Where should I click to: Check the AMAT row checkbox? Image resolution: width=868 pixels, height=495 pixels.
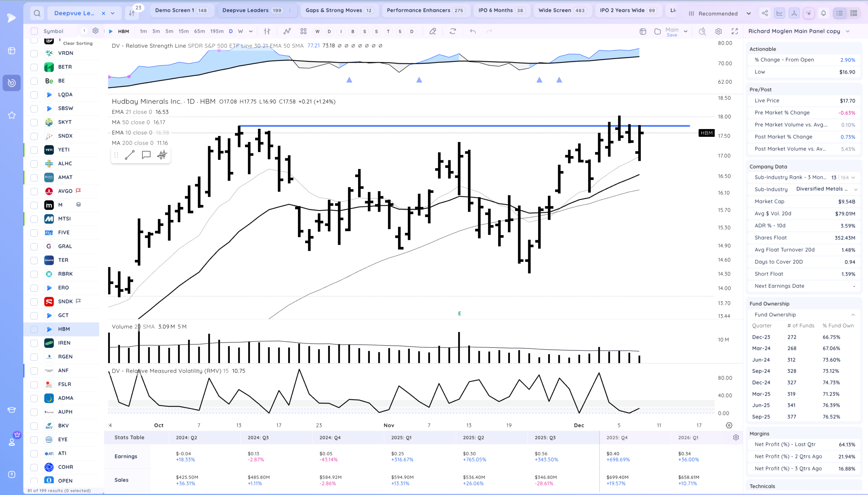[34, 178]
